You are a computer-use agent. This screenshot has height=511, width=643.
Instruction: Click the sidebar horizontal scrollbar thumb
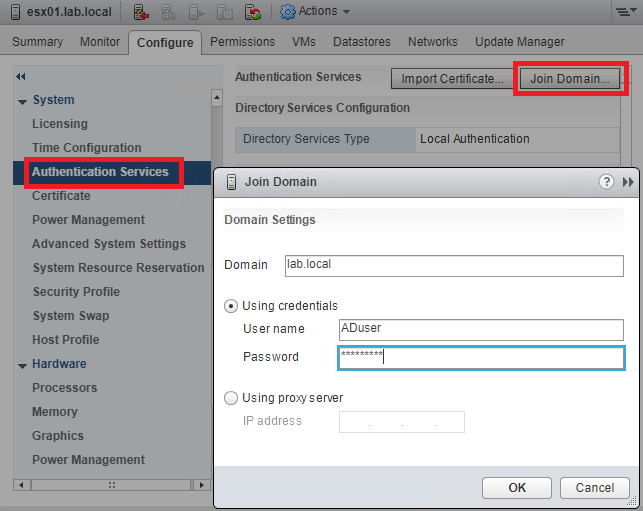[x=112, y=485]
